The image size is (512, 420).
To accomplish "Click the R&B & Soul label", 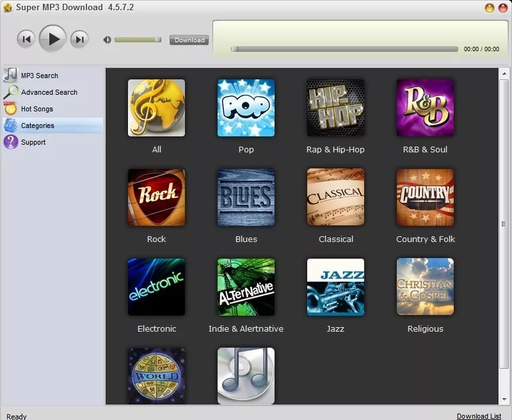I will coord(425,150).
